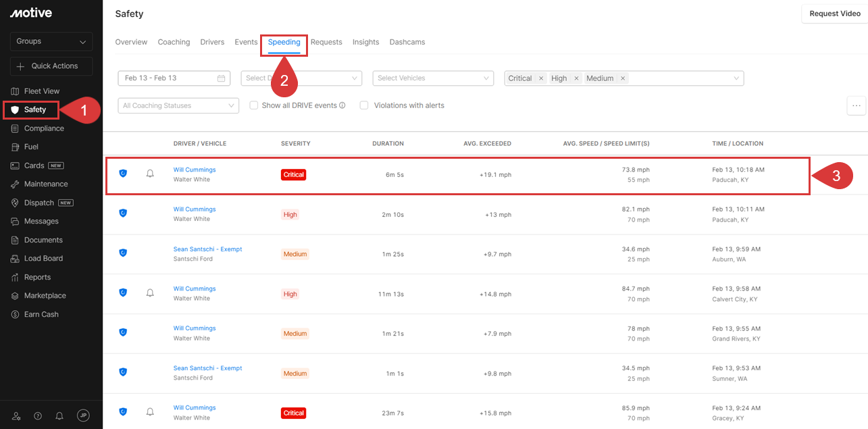Go to the Dashcams tab
Screen dimensions: 868x429
pos(407,42)
